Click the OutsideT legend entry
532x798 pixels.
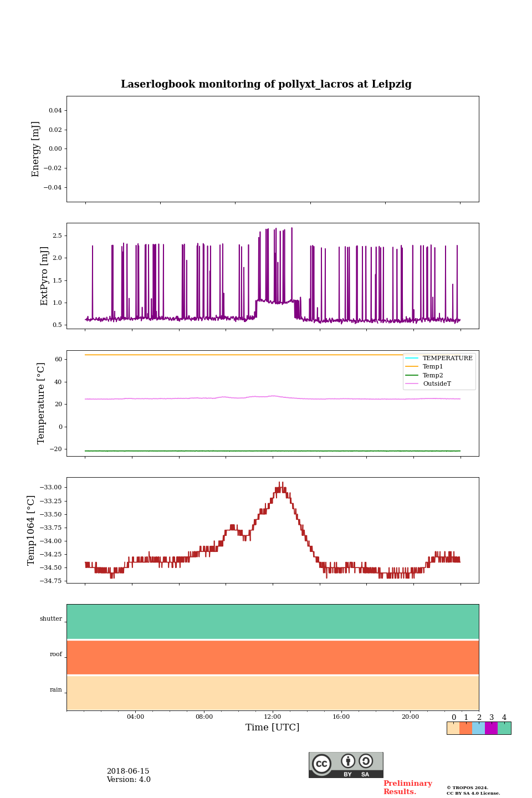click(x=428, y=384)
